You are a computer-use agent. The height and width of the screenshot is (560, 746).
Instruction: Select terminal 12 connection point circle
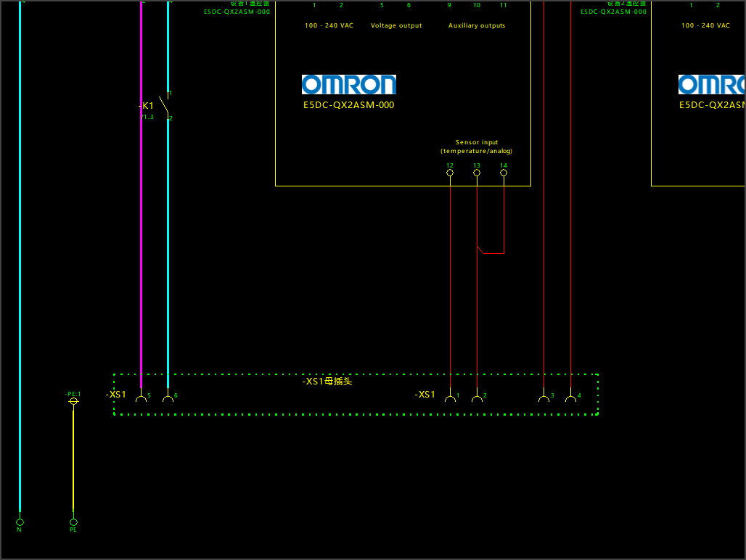[450, 173]
